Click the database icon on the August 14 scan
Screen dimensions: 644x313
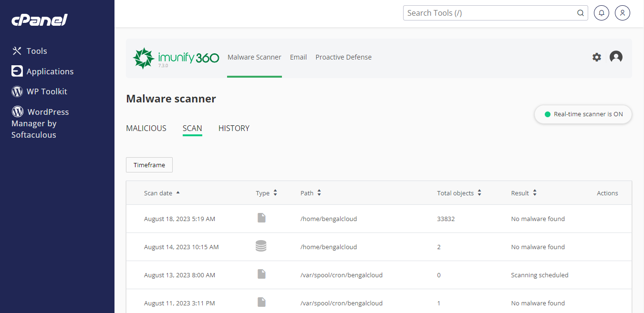tap(261, 246)
